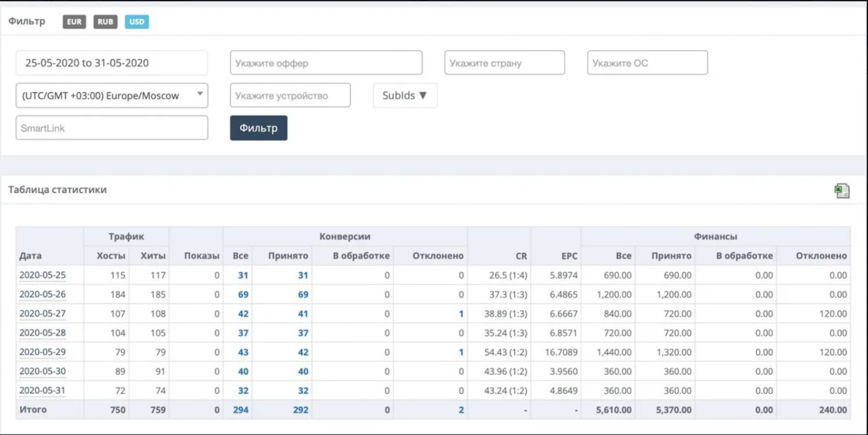Expand the SubIds dropdown
868x435 pixels.
(405, 96)
